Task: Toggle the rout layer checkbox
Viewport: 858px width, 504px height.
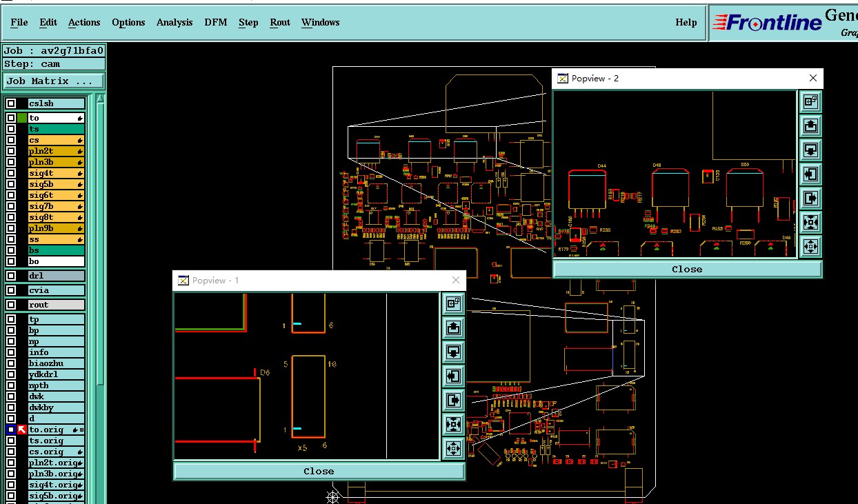Action: 10,305
